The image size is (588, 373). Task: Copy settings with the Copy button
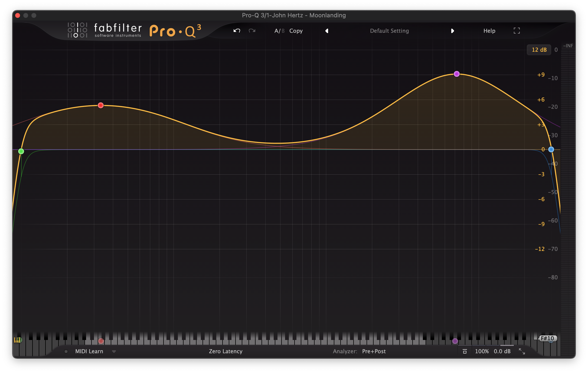pos(296,31)
